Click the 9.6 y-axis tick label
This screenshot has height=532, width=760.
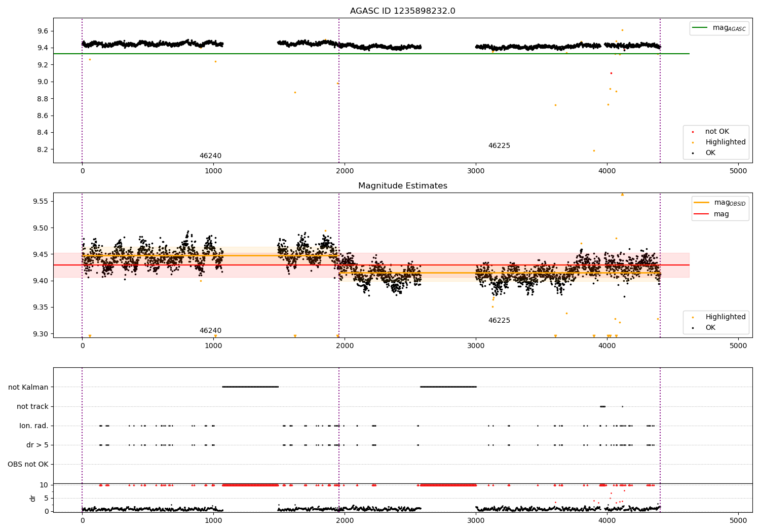(42, 31)
